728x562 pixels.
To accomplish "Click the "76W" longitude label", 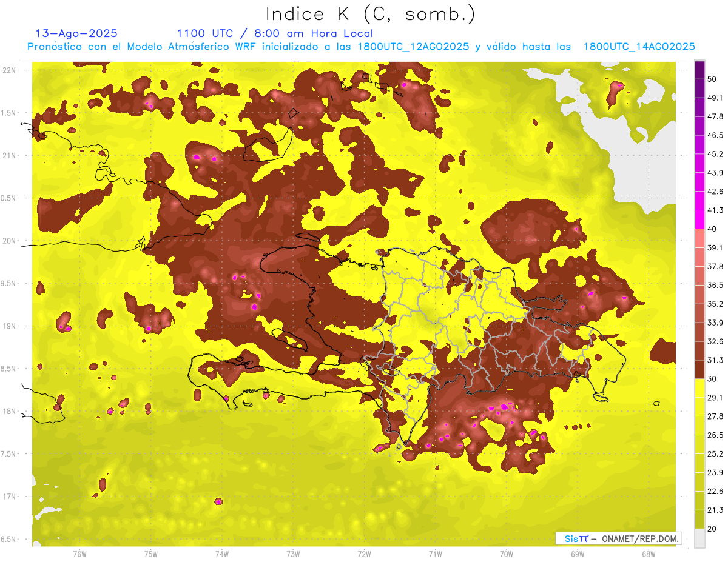I will coord(79,554).
